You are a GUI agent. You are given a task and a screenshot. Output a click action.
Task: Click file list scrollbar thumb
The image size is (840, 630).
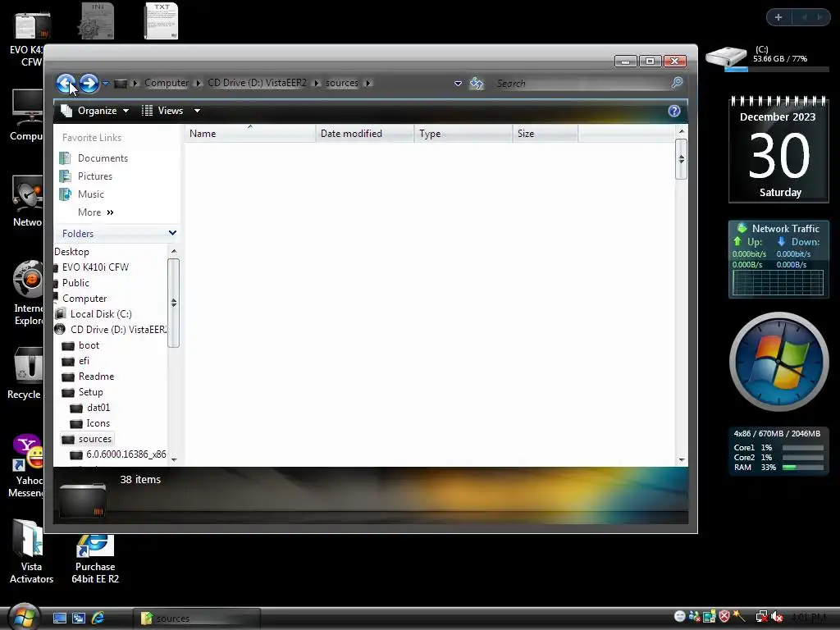pyautogui.click(x=682, y=159)
